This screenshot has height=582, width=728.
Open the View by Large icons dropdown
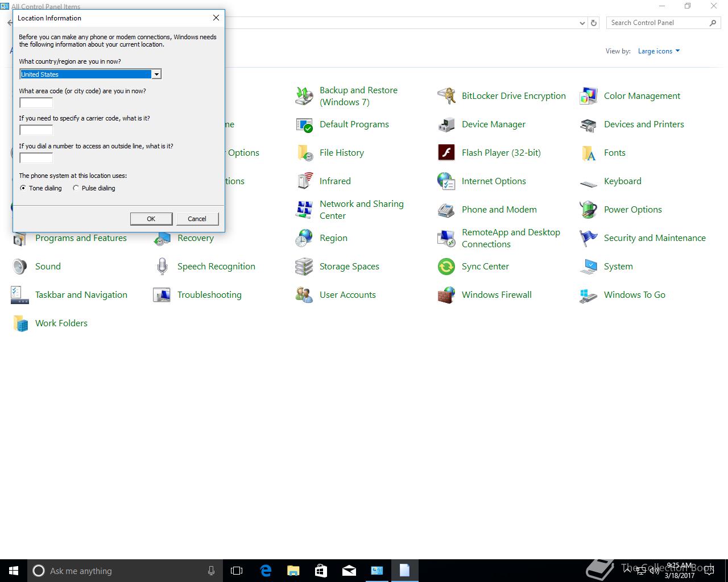tap(659, 51)
